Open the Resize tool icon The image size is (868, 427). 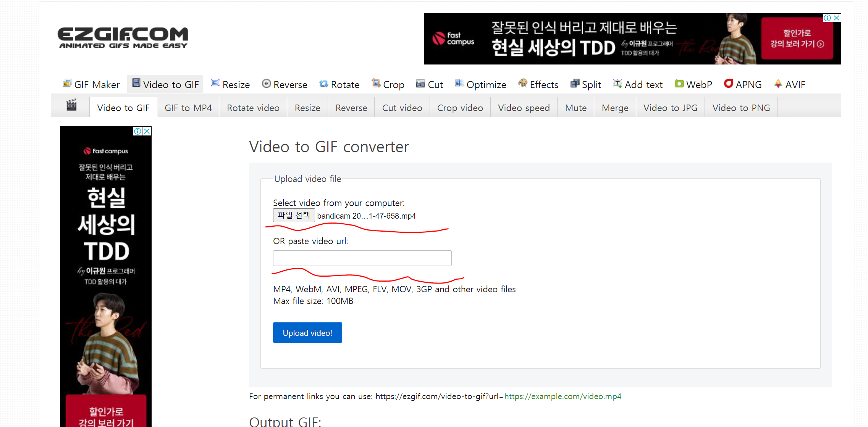click(215, 83)
